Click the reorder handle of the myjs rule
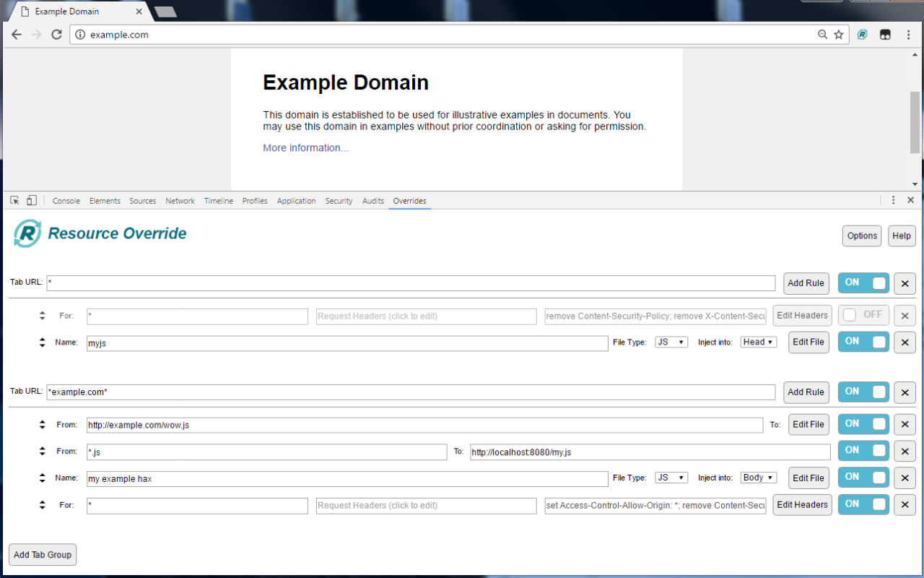 pyautogui.click(x=43, y=342)
